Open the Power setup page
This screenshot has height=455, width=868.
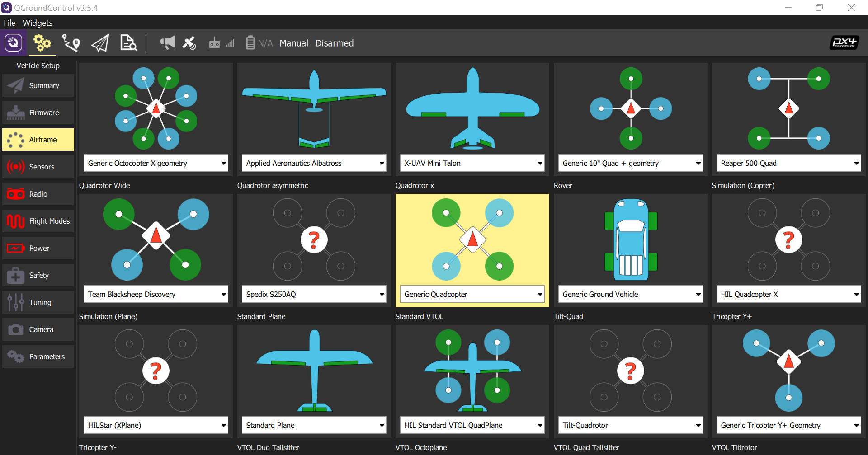click(x=38, y=248)
